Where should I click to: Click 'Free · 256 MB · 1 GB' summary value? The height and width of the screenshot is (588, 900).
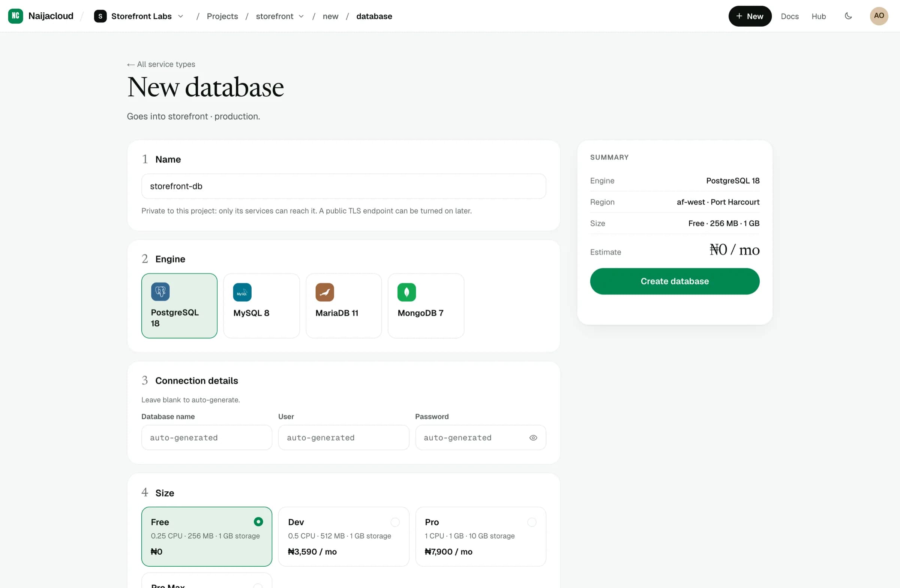[x=724, y=223]
